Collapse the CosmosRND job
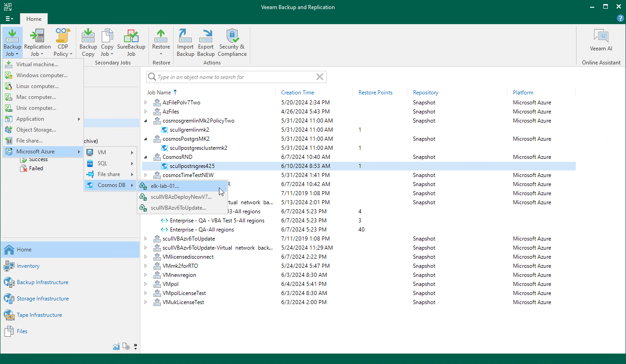626x364 pixels. point(146,157)
